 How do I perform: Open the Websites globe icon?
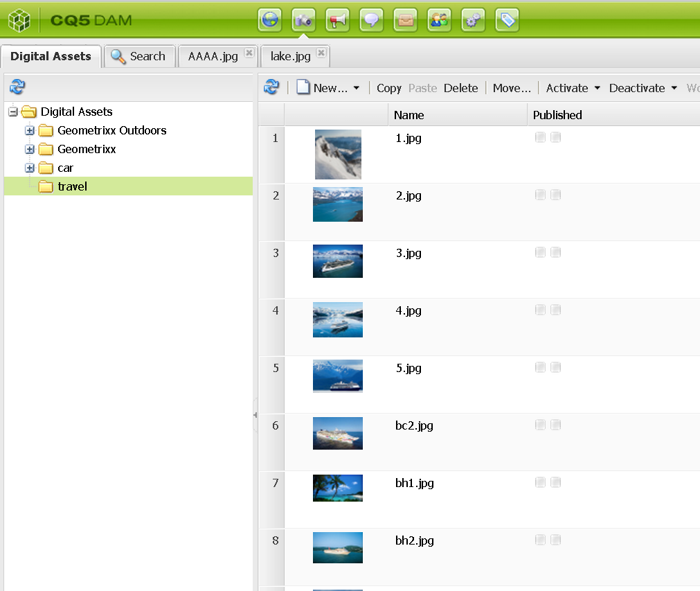(269, 20)
